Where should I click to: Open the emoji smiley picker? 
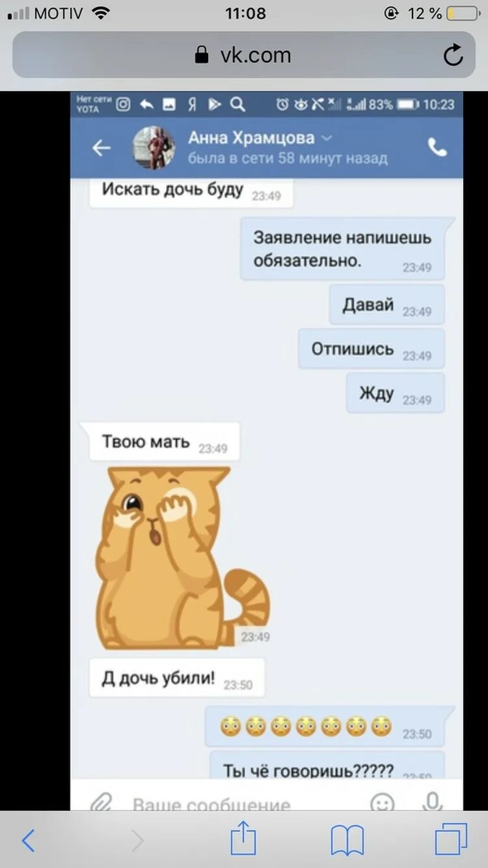pyautogui.click(x=383, y=803)
